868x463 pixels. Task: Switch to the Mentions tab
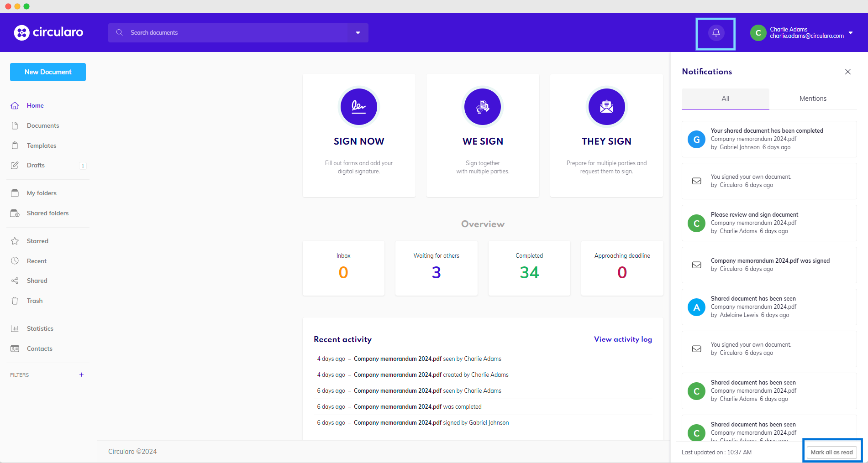point(813,99)
